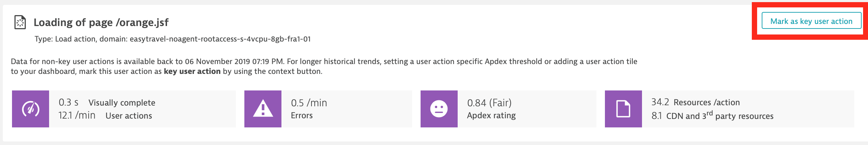This screenshot has height=145, width=868.
Task: Select the 'Apdex rating' label
Action: tap(491, 115)
